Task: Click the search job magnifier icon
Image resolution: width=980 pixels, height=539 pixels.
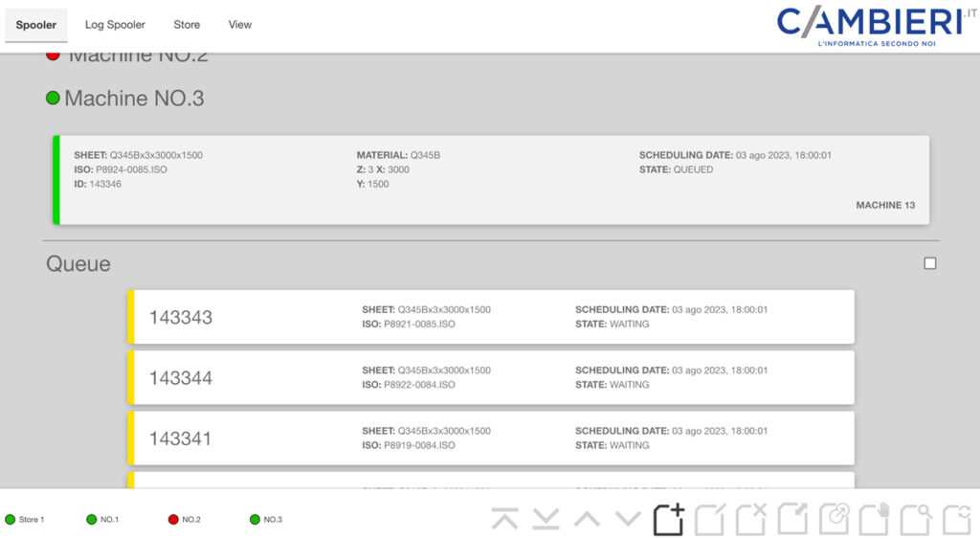Action: pyautogui.click(x=916, y=519)
